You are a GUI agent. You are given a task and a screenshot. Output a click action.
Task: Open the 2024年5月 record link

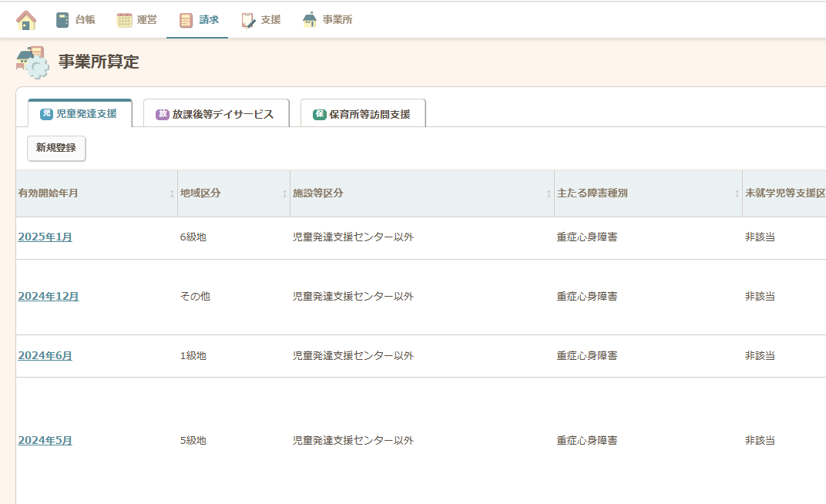tap(45, 441)
